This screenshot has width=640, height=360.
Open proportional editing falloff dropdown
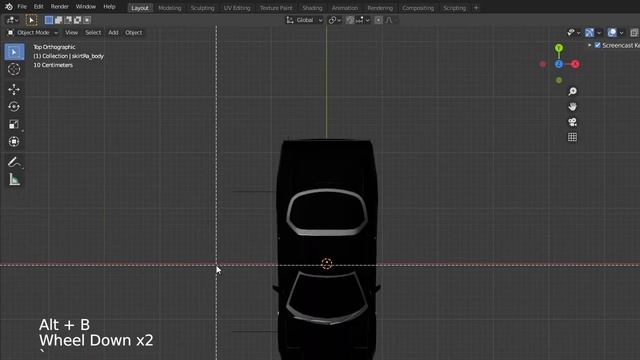(391, 20)
